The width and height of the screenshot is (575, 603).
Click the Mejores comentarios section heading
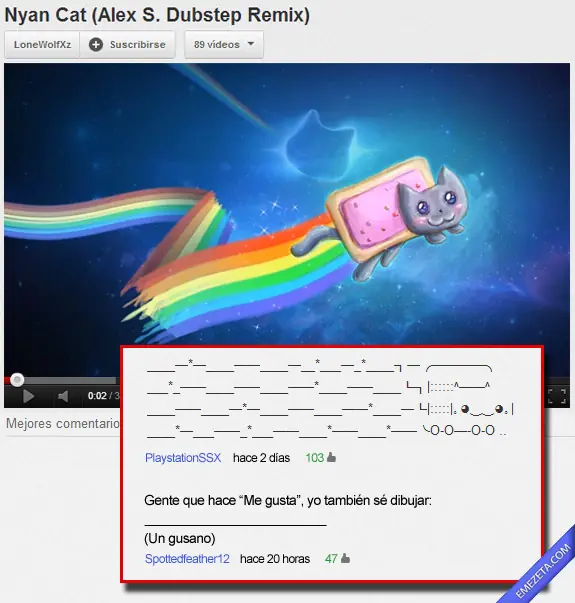click(63, 423)
